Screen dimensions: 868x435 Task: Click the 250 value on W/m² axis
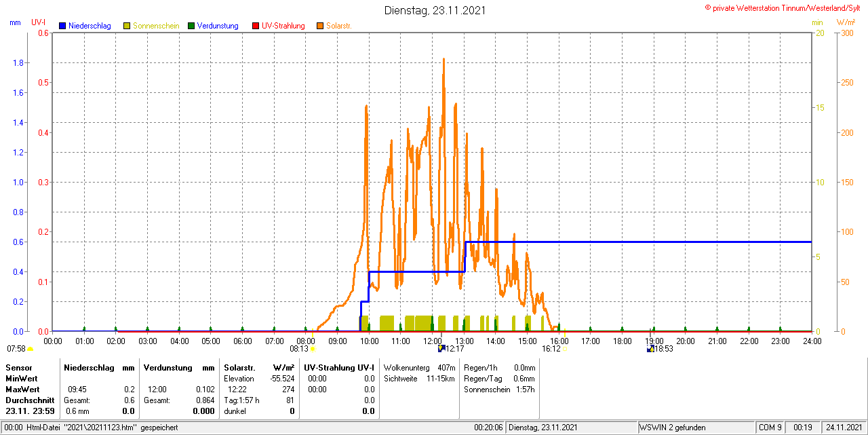click(848, 83)
